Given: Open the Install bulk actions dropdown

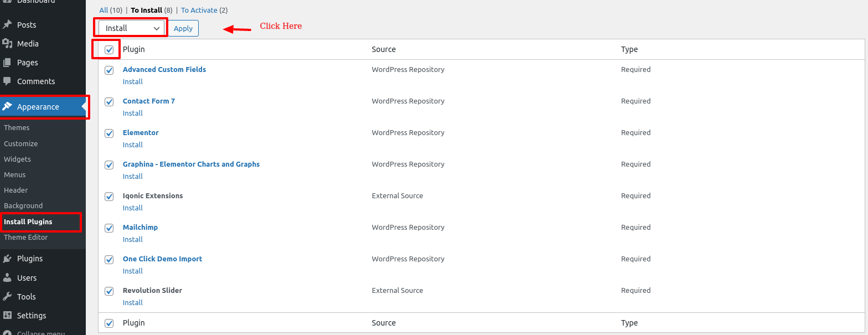Looking at the screenshot, I should [x=132, y=28].
